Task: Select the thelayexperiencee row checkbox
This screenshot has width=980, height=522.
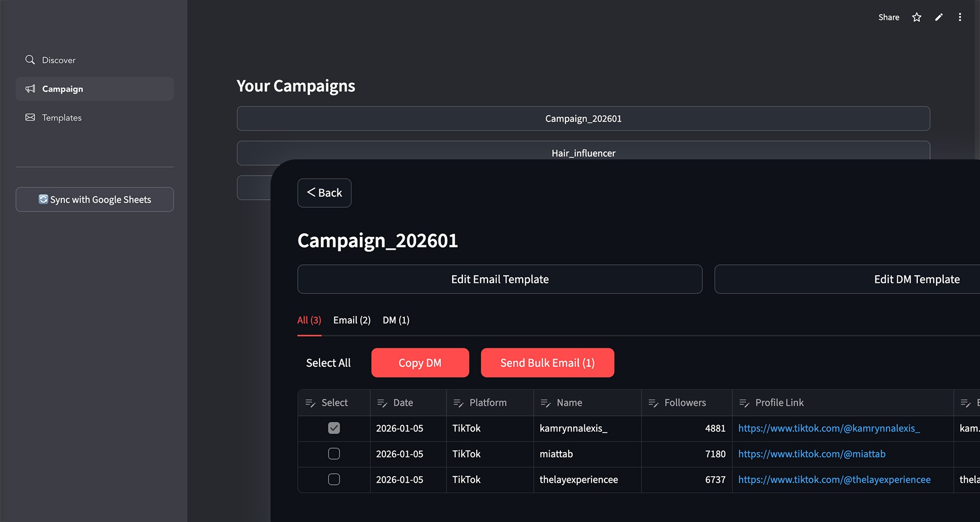Action: [x=334, y=479]
